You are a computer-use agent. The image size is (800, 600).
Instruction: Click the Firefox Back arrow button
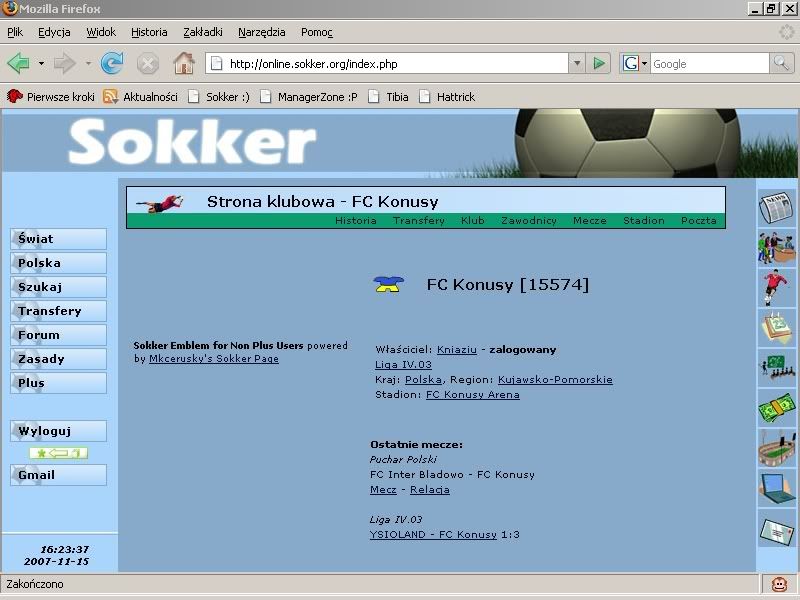coord(18,64)
